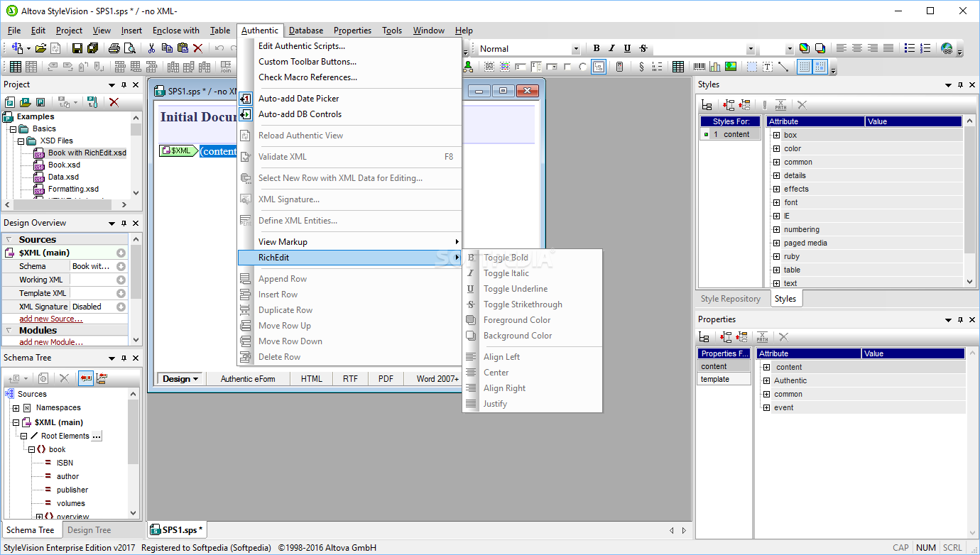Open the File menu
The height and width of the screenshot is (555, 980).
point(14,31)
